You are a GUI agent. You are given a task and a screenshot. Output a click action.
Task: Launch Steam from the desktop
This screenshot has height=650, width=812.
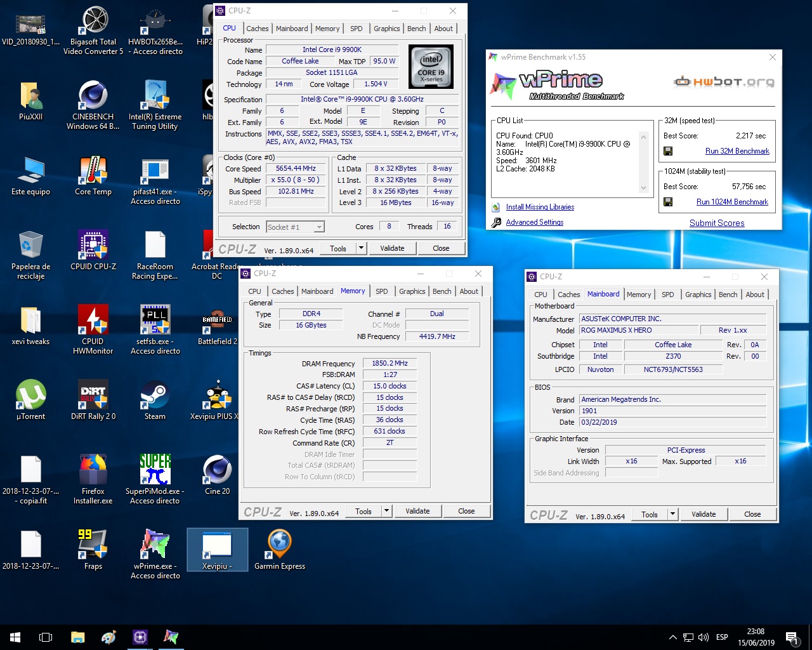155,400
